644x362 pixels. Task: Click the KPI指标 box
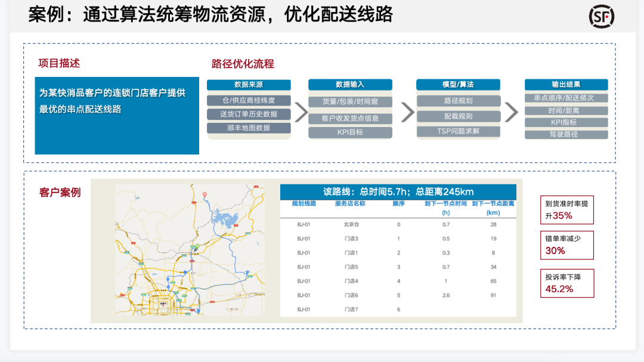566,122
